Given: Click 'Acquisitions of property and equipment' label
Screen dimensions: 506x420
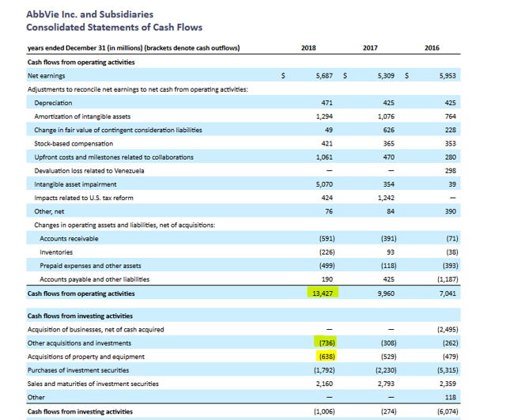Looking at the screenshot, I should click(x=86, y=357).
